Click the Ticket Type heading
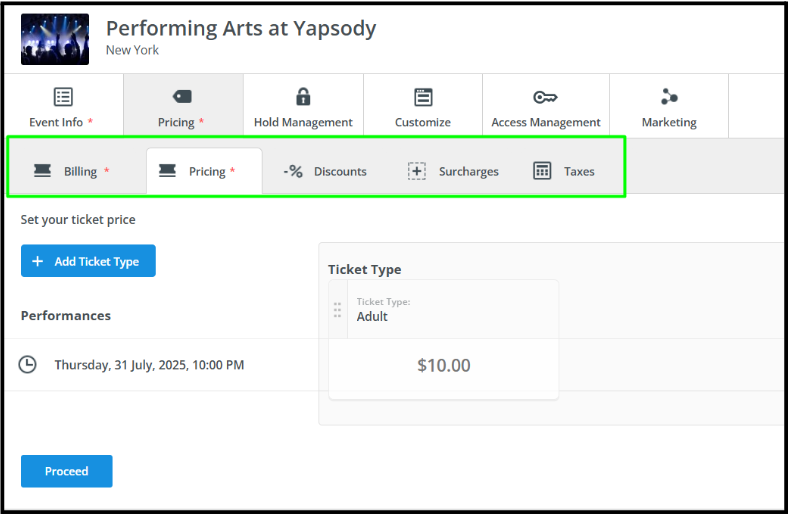The height and width of the screenshot is (516, 789). 365,269
